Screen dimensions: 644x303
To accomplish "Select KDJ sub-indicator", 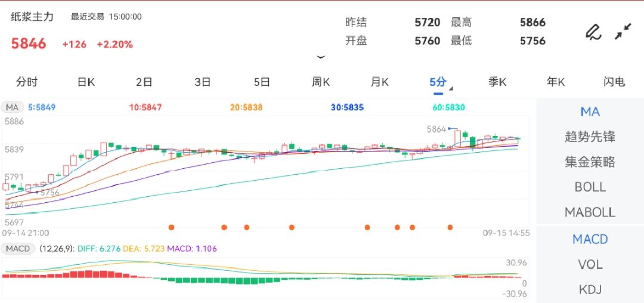I will 590,289.
